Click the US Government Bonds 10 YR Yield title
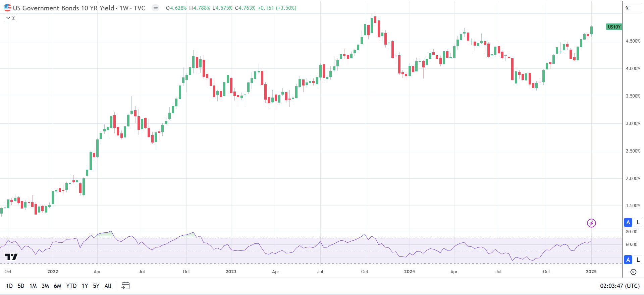The image size is (644, 295). coord(63,8)
